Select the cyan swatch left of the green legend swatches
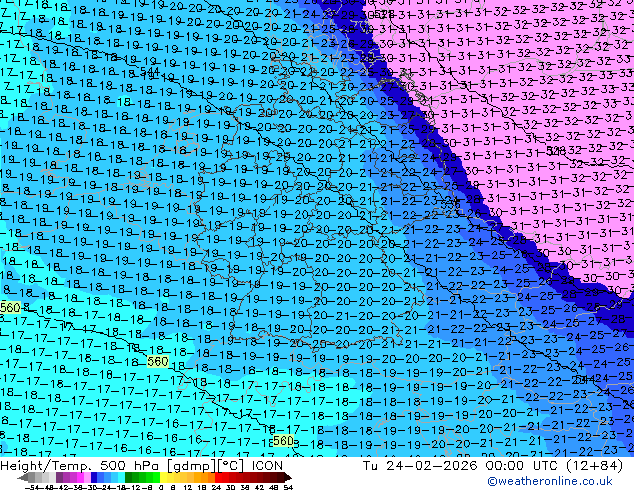634x490 pixels. [121, 478]
